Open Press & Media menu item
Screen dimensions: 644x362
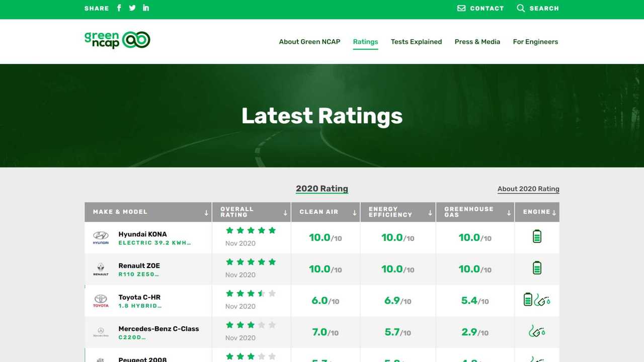477,42
